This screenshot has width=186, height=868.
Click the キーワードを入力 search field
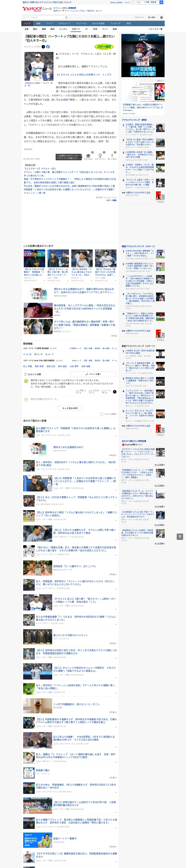(x=44, y=18)
